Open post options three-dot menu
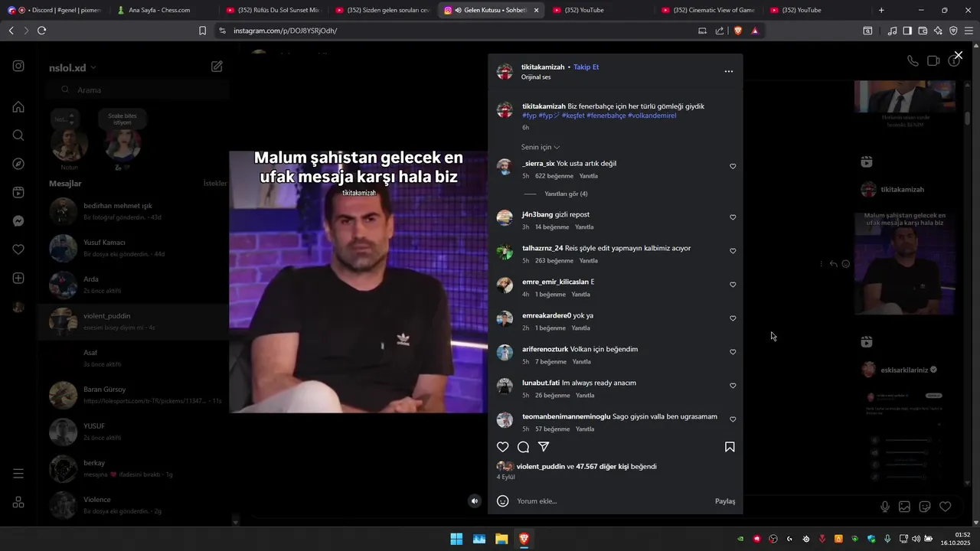The width and height of the screenshot is (980, 551). pos(729,71)
